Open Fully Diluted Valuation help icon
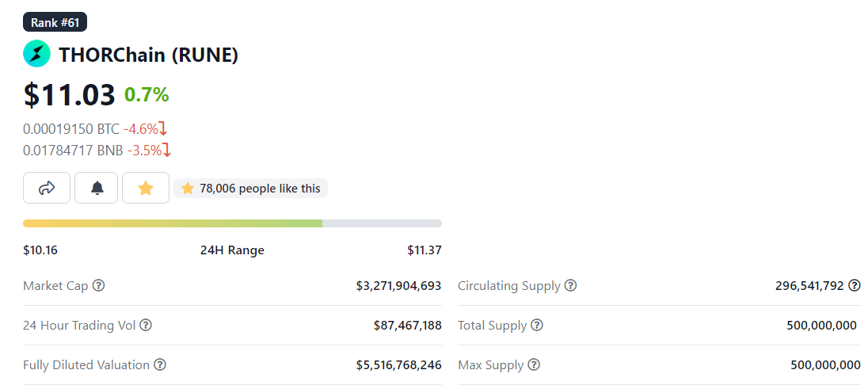 pyautogui.click(x=160, y=365)
